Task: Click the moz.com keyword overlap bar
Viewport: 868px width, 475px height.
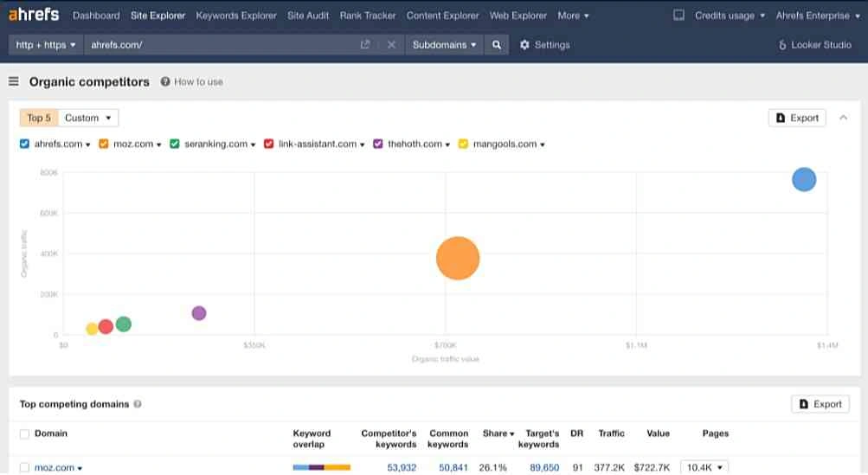Action: click(x=322, y=468)
